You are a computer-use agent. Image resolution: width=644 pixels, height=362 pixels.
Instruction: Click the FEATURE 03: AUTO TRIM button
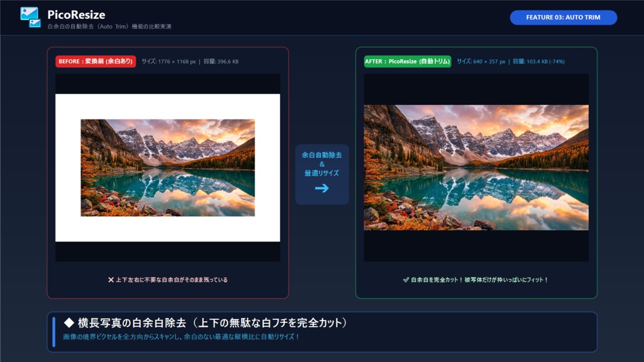pyautogui.click(x=563, y=17)
